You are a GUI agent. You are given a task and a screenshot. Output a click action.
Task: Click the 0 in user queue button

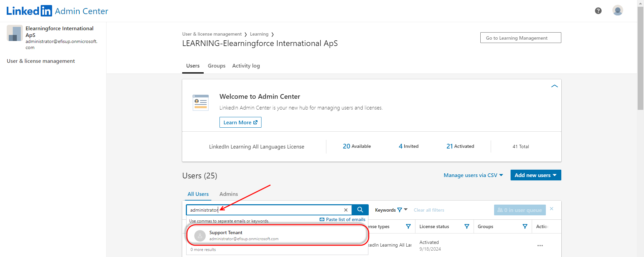[520, 210]
